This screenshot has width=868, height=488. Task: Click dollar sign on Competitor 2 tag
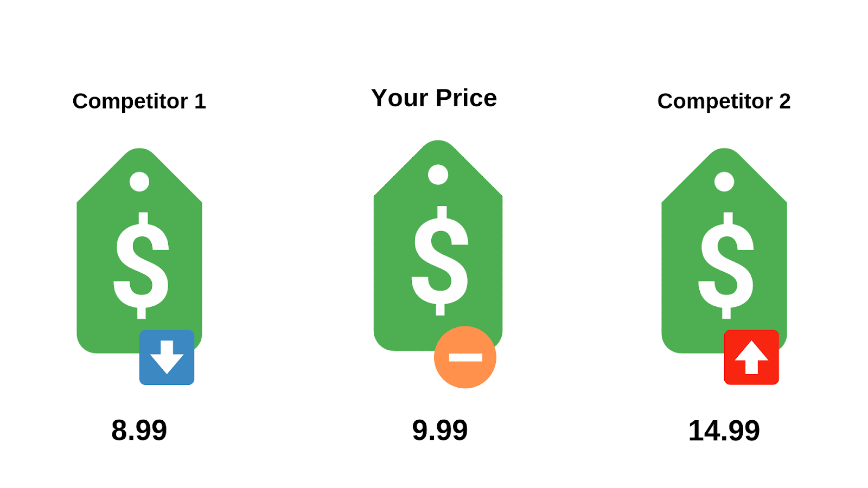pyautogui.click(x=726, y=265)
